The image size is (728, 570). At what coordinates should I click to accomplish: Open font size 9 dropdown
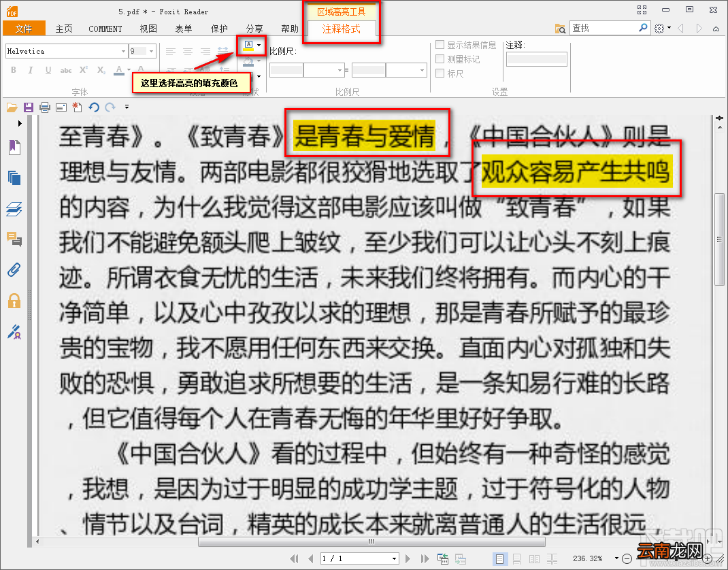[152, 51]
